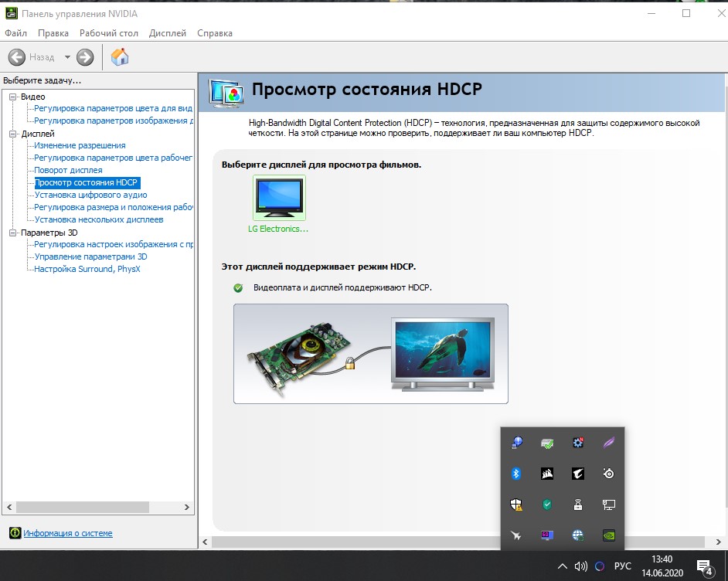Image resolution: width=728 pixels, height=581 pixels.
Task: Open the Action Center notifications icon
Action: (705, 566)
